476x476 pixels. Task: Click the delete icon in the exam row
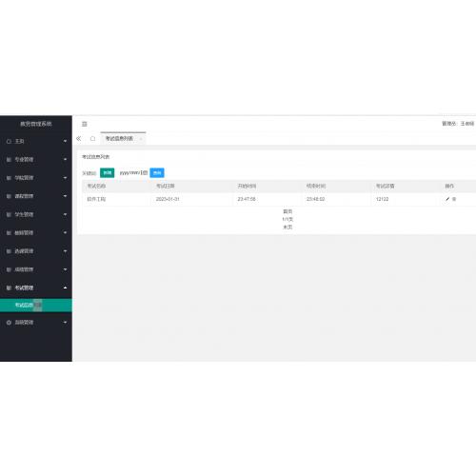click(x=454, y=199)
